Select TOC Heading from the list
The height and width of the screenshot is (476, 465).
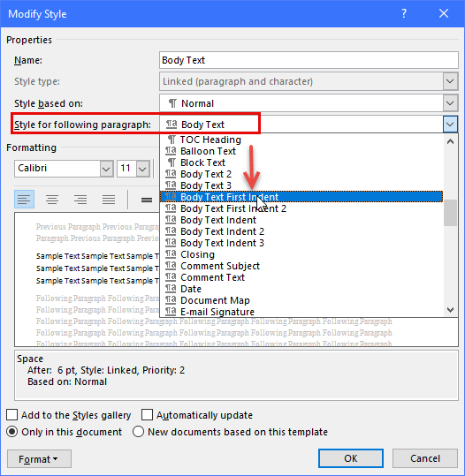click(x=301, y=140)
